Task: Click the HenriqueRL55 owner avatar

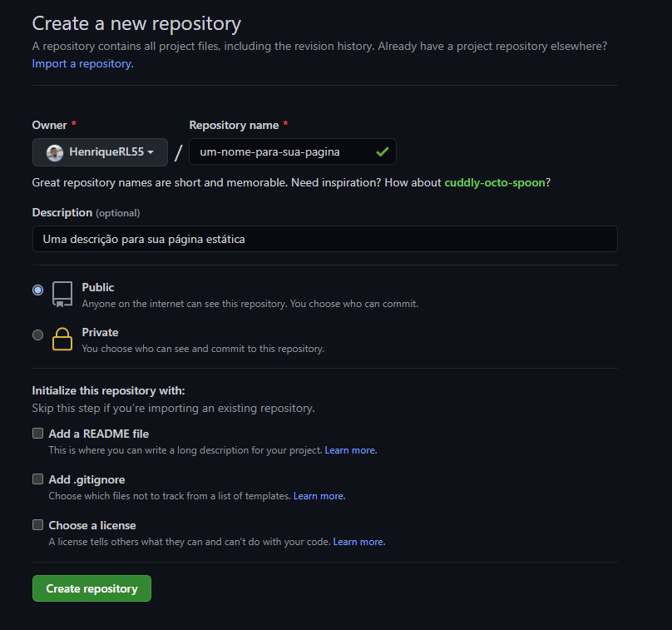Action: [55, 152]
